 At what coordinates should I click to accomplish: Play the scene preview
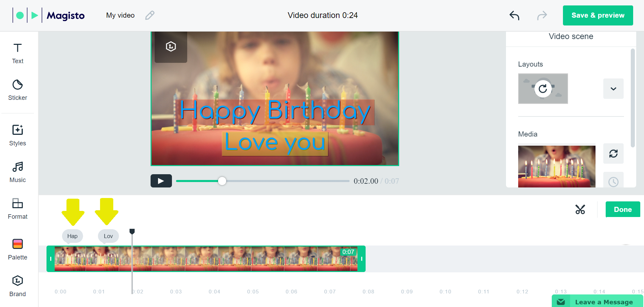[x=161, y=181]
